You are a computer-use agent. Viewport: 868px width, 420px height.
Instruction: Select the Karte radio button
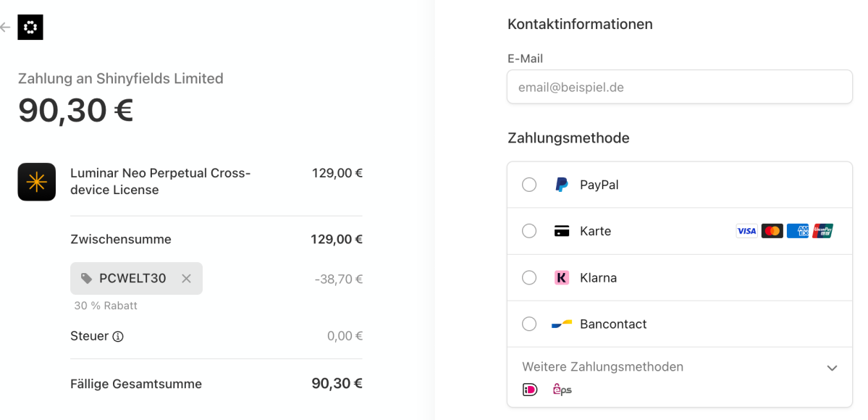click(x=529, y=231)
